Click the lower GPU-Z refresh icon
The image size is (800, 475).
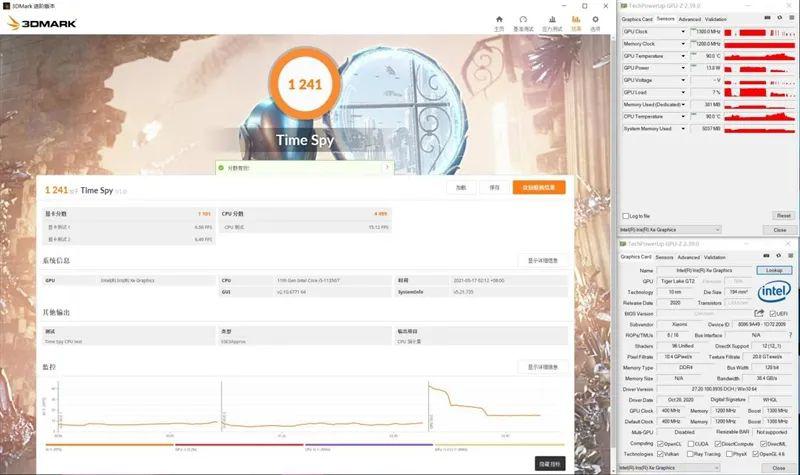(x=779, y=256)
